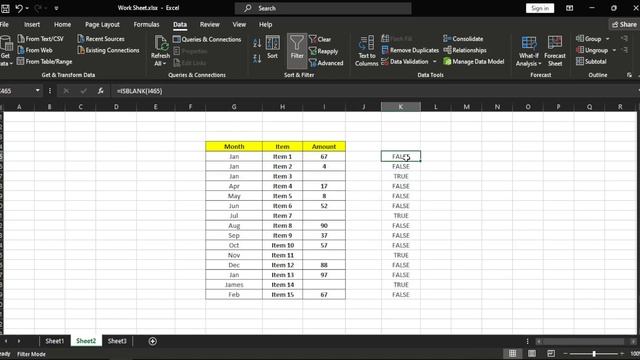Viewport: 640px width, 360px height.
Task: Expand Data Validation dropdown arrow
Action: pos(434,62)
